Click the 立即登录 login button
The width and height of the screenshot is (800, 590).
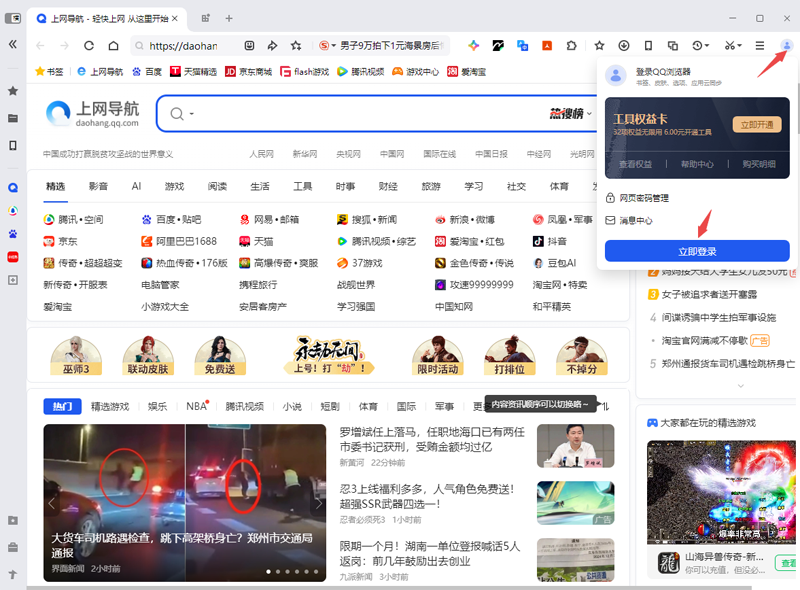tap(697, 250)
